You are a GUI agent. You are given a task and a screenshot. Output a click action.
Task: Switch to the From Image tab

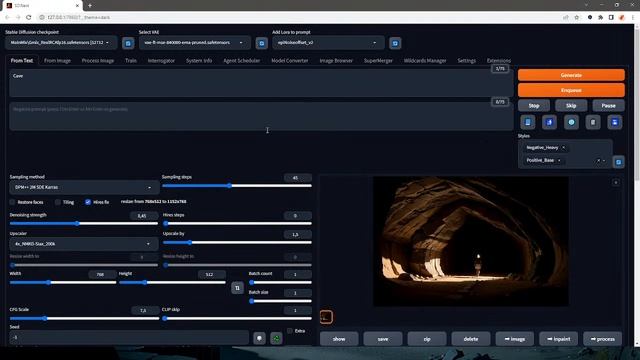tap(57, 60)
